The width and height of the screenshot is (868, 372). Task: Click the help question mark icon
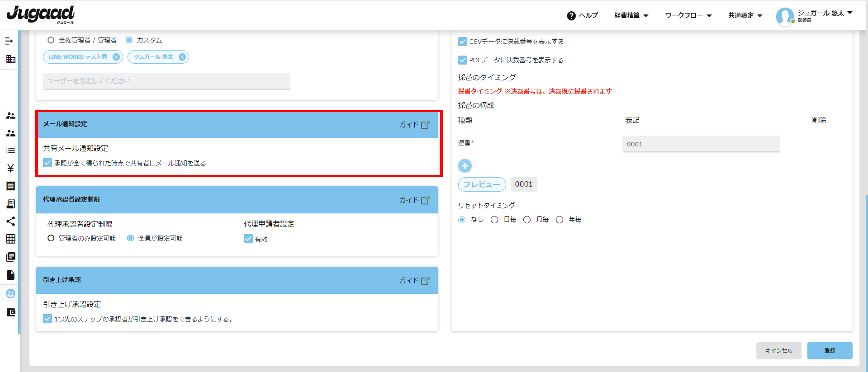coord(571,16)
